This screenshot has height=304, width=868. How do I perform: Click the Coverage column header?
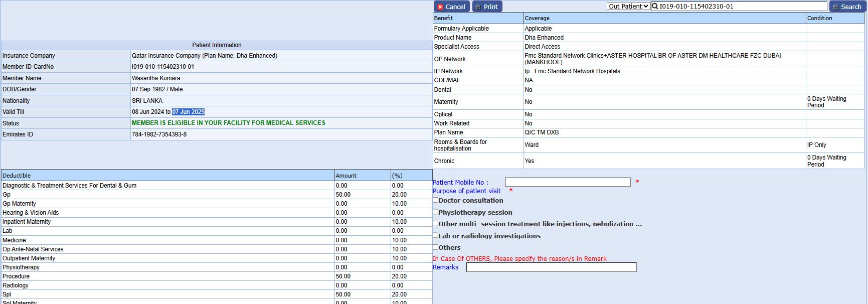[x=537, y=18]
